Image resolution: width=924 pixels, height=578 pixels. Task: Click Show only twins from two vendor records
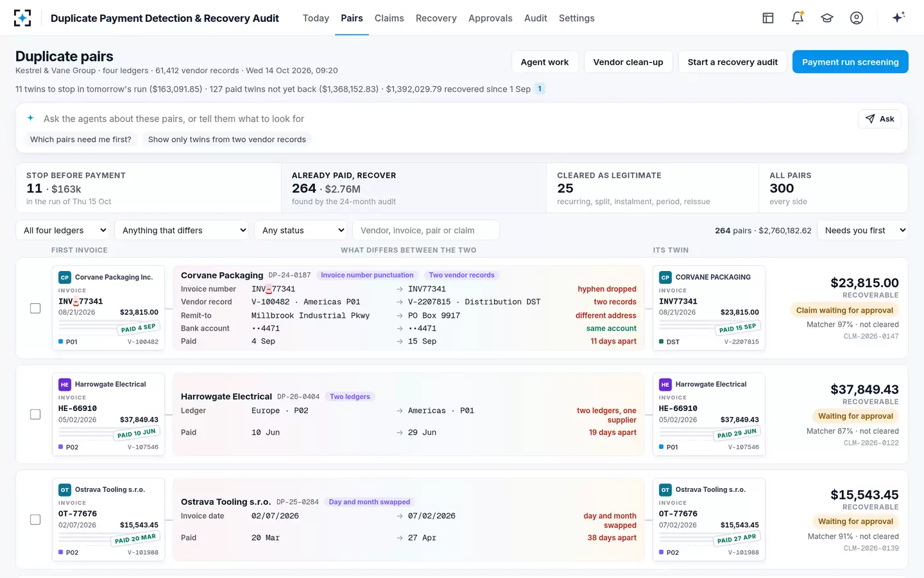coord(227,139)
